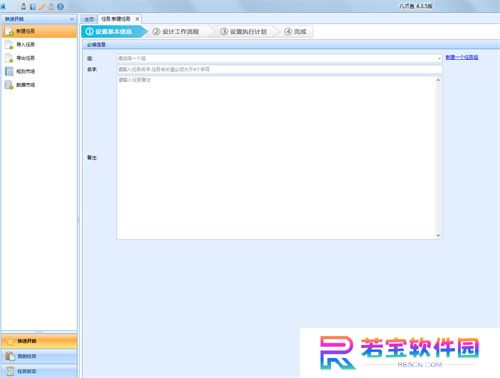Click the 导出任务 icon in sidebar
This screenshot has width=500, height=378.
coord(9,58)
